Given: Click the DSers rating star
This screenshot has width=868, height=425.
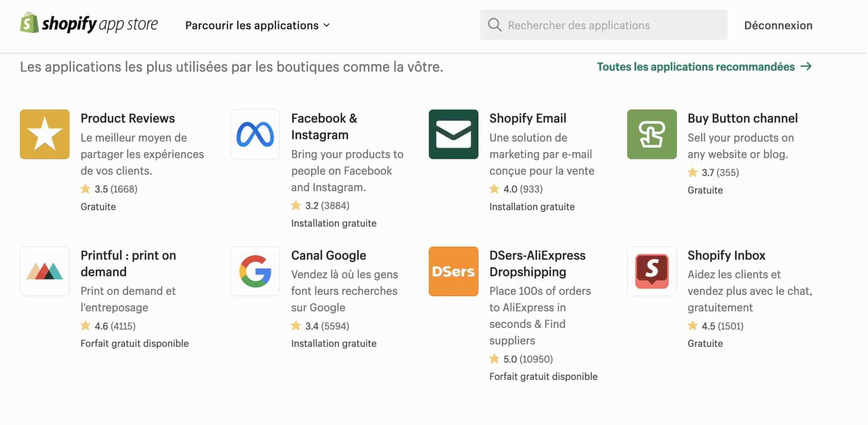Looking at the screenshot, I should pos(494,358).
